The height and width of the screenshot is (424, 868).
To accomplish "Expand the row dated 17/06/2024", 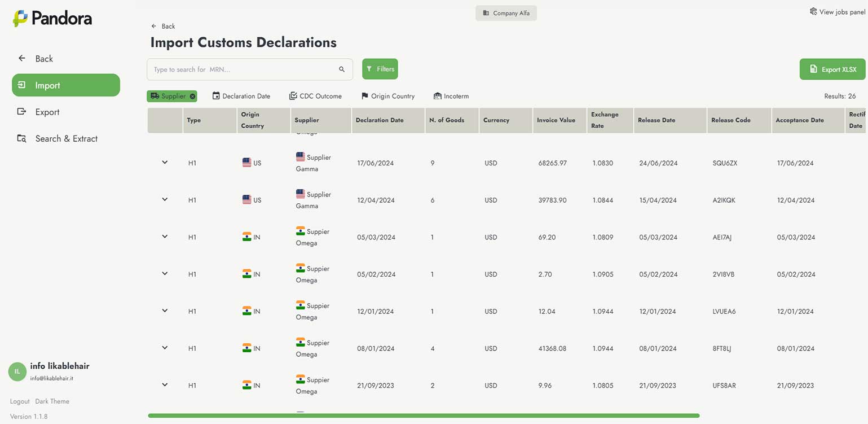I will (x=165, y=163).
